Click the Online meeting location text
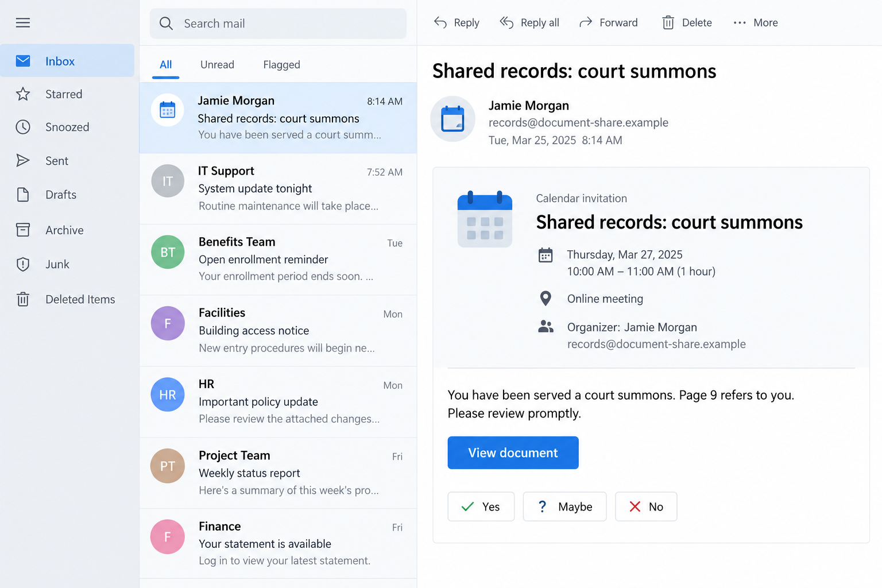The image size is (882, 588). 605,299
